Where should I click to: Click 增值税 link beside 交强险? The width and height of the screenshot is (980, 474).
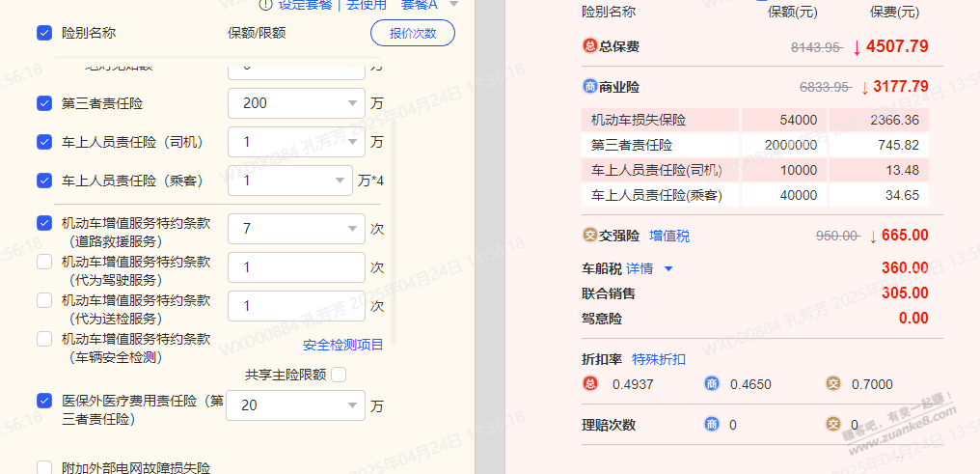[669, 236]
